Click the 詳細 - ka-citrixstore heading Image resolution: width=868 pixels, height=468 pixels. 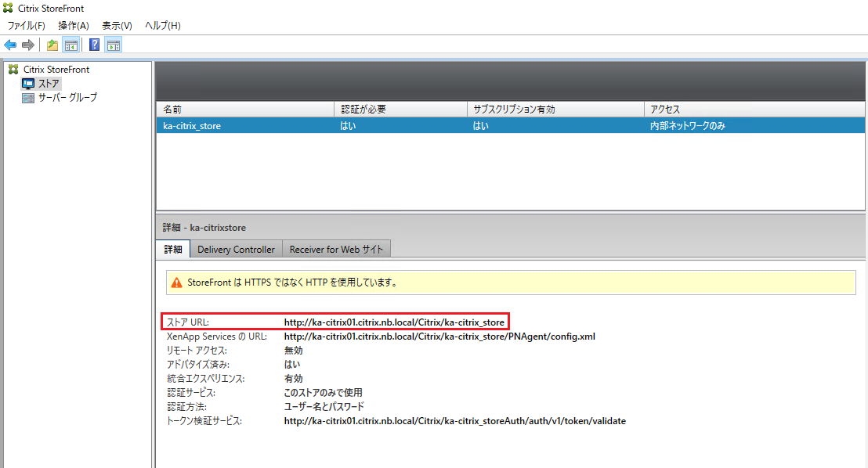204,228
